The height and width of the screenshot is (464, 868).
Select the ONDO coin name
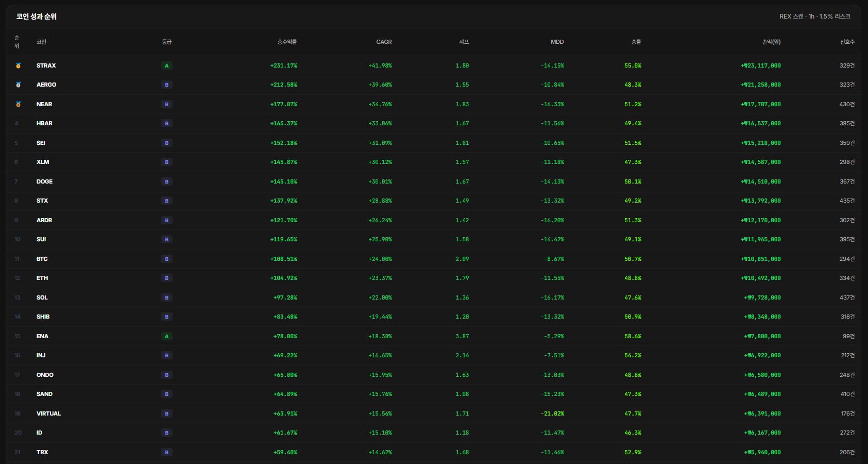45,375
